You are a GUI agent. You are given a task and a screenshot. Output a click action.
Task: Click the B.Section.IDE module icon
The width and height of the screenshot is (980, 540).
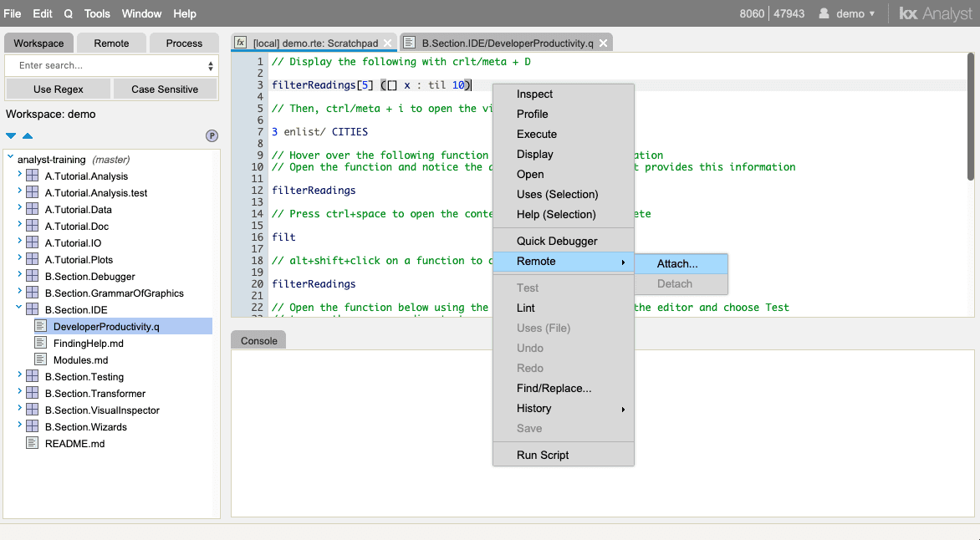pyautogui.click(x=32, y=310)
